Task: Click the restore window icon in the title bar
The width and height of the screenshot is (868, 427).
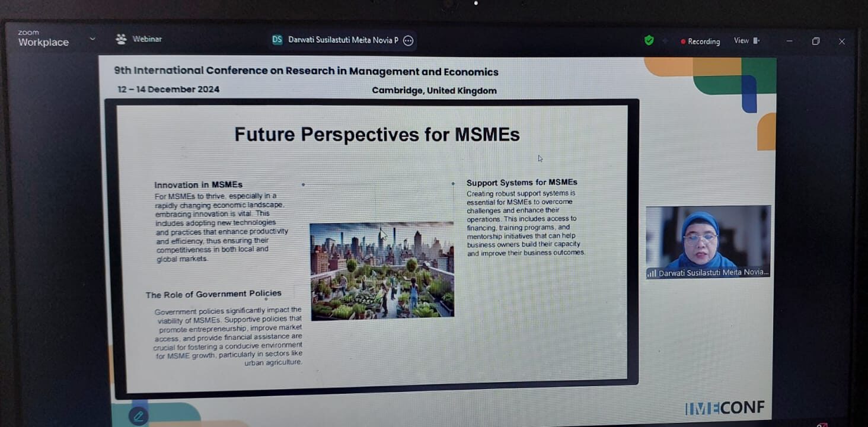Action: (816, 41)
